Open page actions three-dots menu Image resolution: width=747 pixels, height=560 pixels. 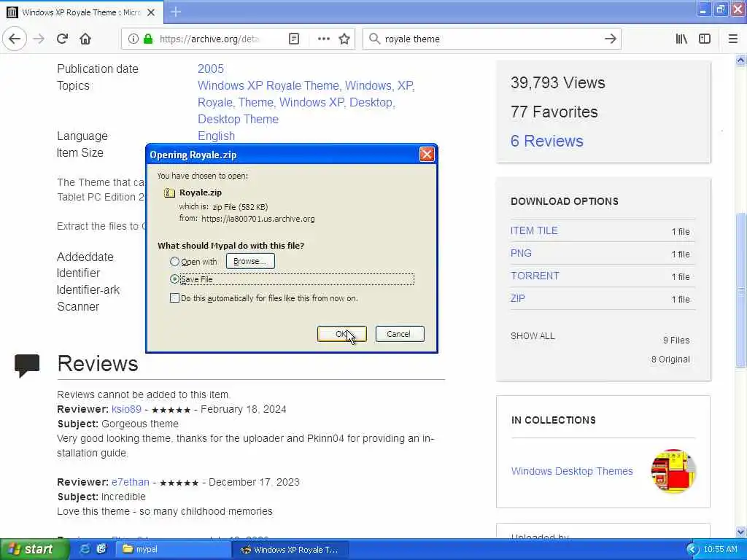[x=323, y=39]
